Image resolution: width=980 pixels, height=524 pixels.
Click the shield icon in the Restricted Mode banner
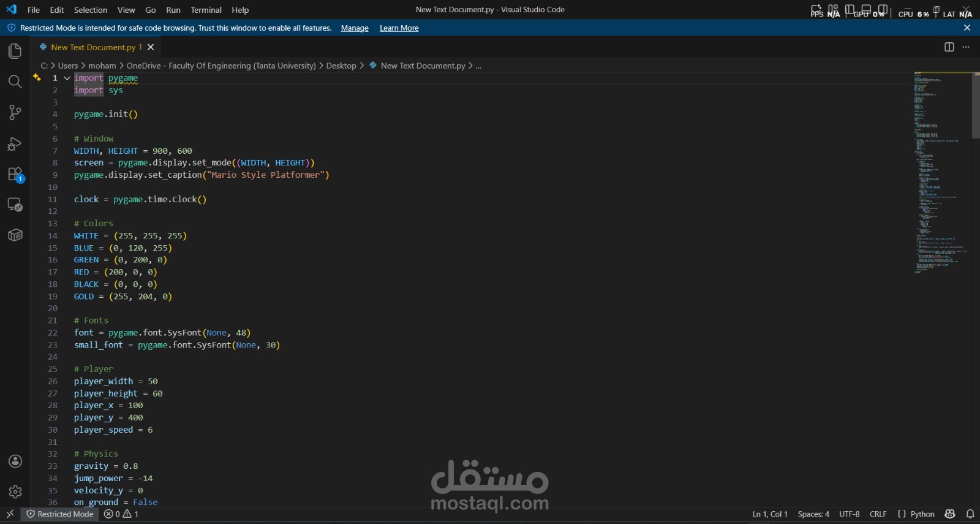coord(11,28)
